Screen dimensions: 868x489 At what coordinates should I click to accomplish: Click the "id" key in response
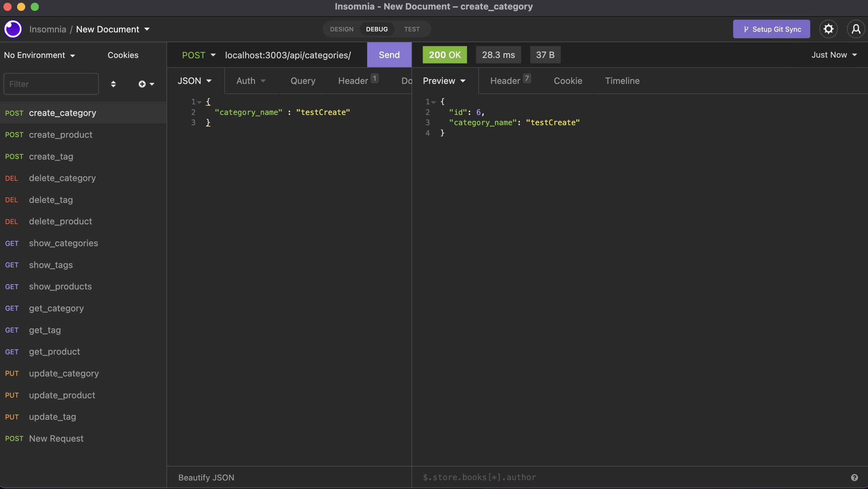pos(458,112)
